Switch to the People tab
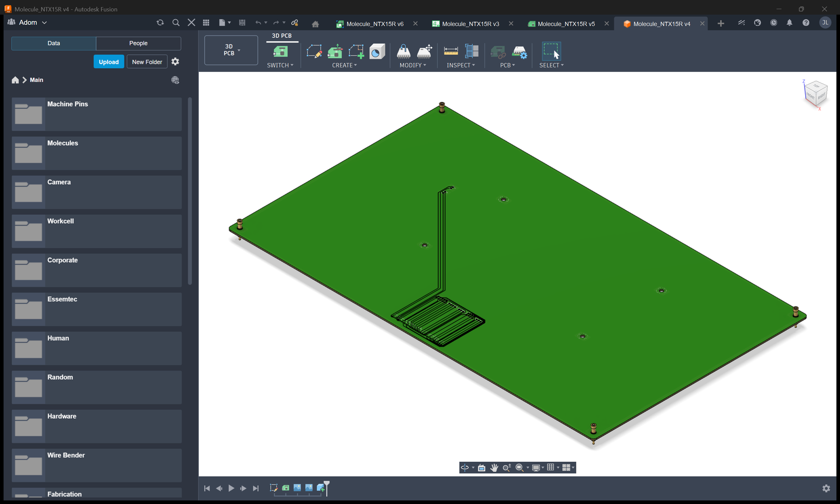Image resolution: width=840 pixels, height=504 pixels. click(138, 43)
